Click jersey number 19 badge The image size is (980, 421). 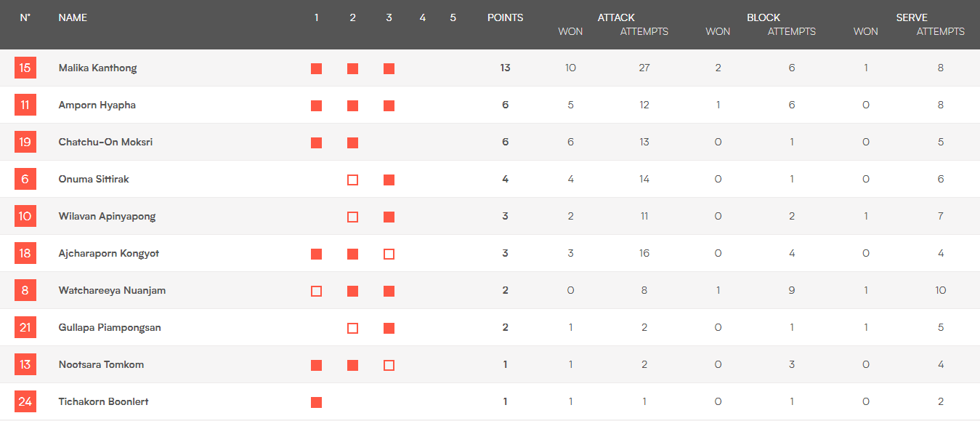25,143
